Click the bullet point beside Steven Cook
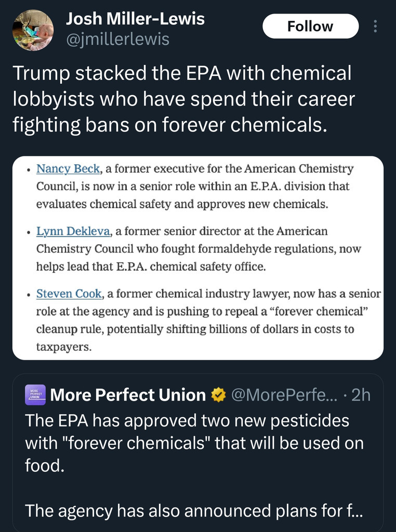The height and width of the screenshot is (532, 396). coord(28,295)
